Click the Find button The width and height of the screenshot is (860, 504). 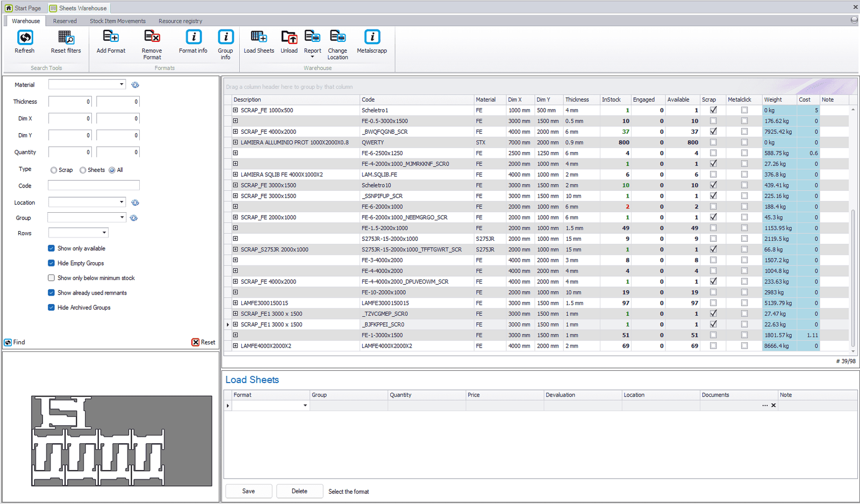point(15,342)
